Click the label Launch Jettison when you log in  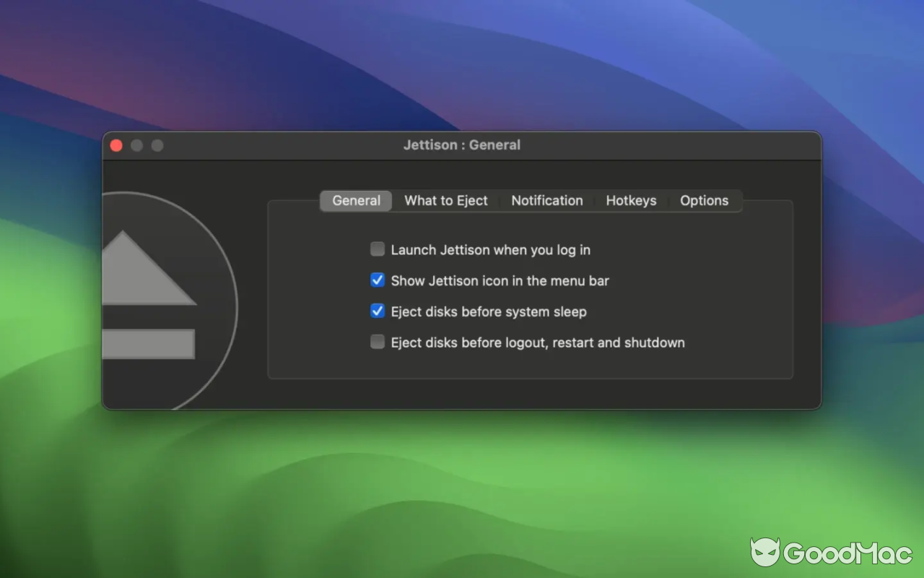tap(490, 249)
